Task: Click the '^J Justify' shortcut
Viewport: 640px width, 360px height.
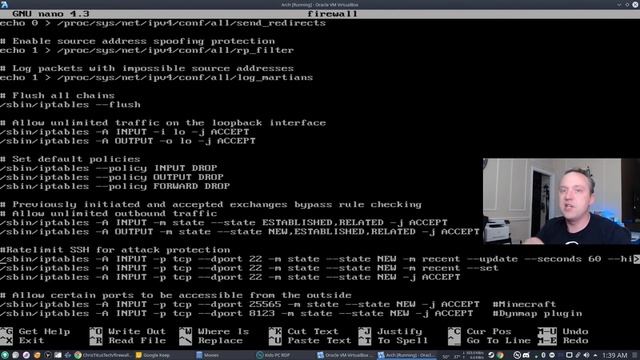Action: pyautogui.click(x=390, y=331)
